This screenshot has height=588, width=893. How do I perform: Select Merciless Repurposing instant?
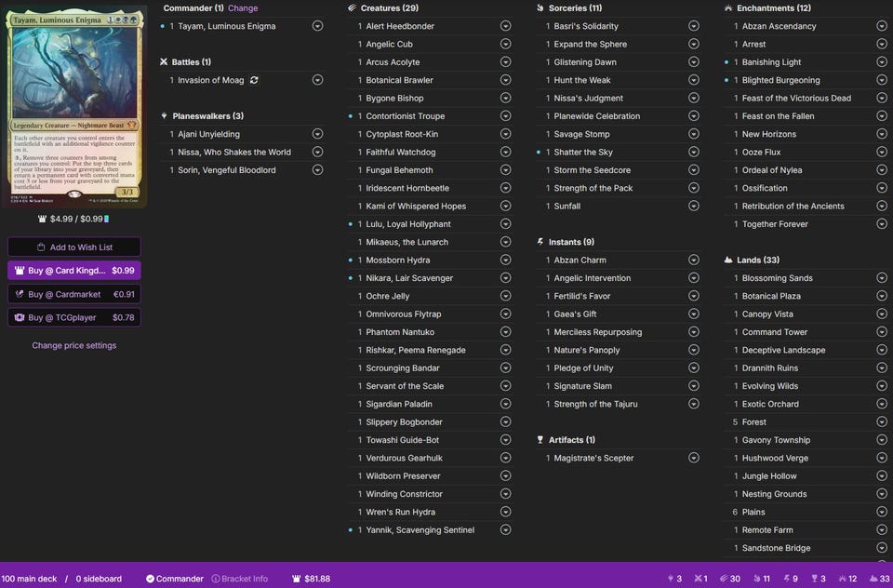click(x=597, y=331)
